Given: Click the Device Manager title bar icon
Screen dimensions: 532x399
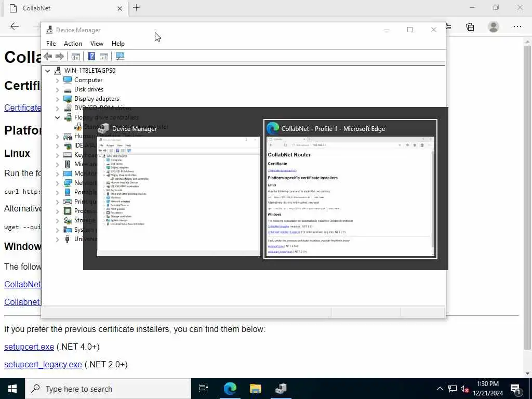Looking at the screenshot, I should tap(49, 30).
